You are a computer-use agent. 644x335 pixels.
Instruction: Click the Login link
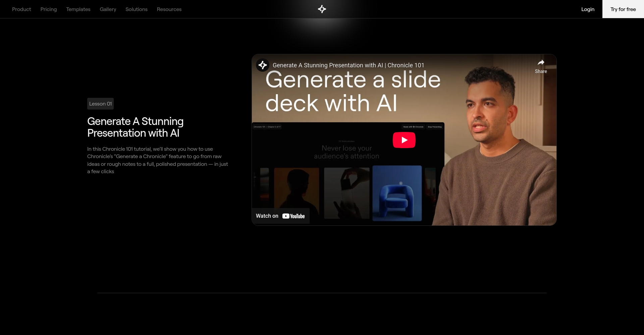click(588, 9)
